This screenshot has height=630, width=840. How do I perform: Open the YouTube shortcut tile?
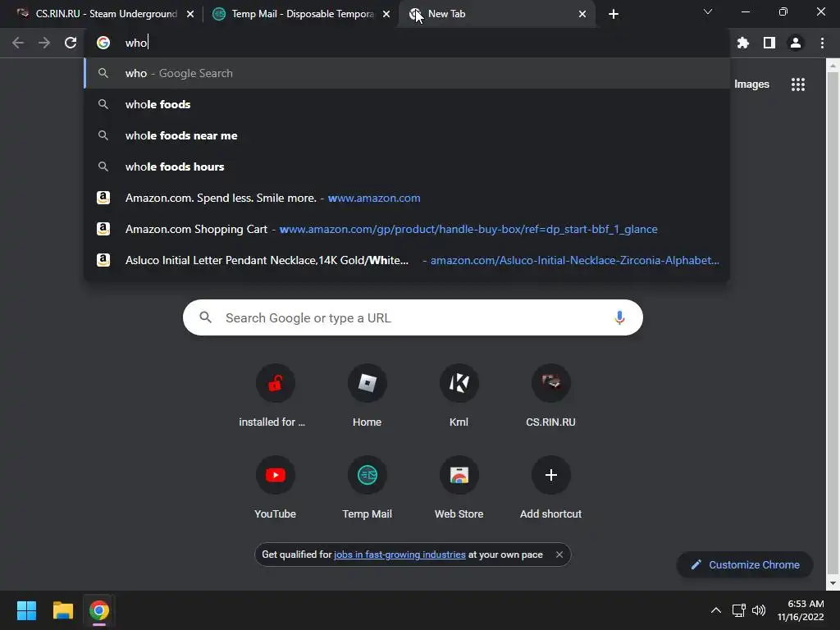point(275,487)
